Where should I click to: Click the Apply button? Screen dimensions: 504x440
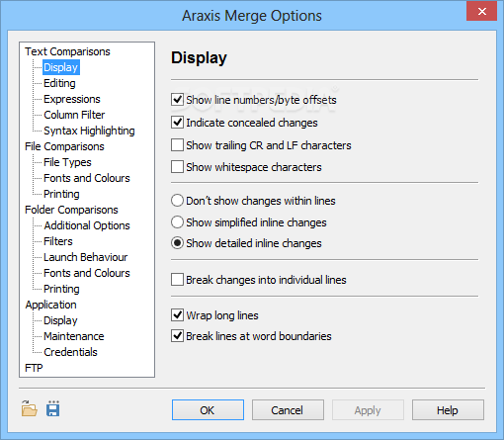point(368,410)
